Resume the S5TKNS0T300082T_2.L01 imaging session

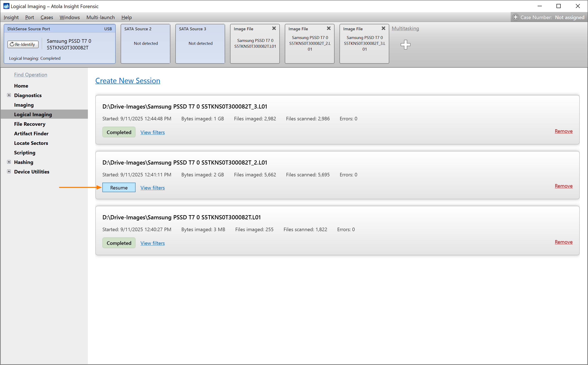119,188
